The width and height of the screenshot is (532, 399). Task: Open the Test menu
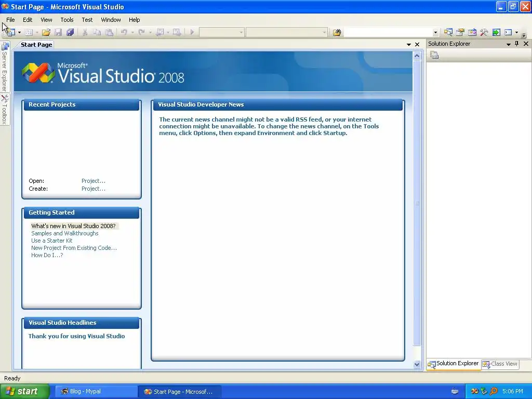[87, 20]
